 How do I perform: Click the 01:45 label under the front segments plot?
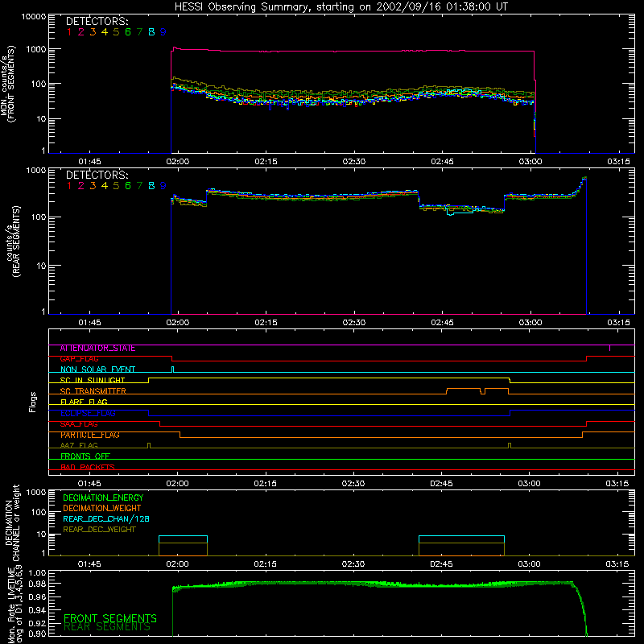point(89,162)
